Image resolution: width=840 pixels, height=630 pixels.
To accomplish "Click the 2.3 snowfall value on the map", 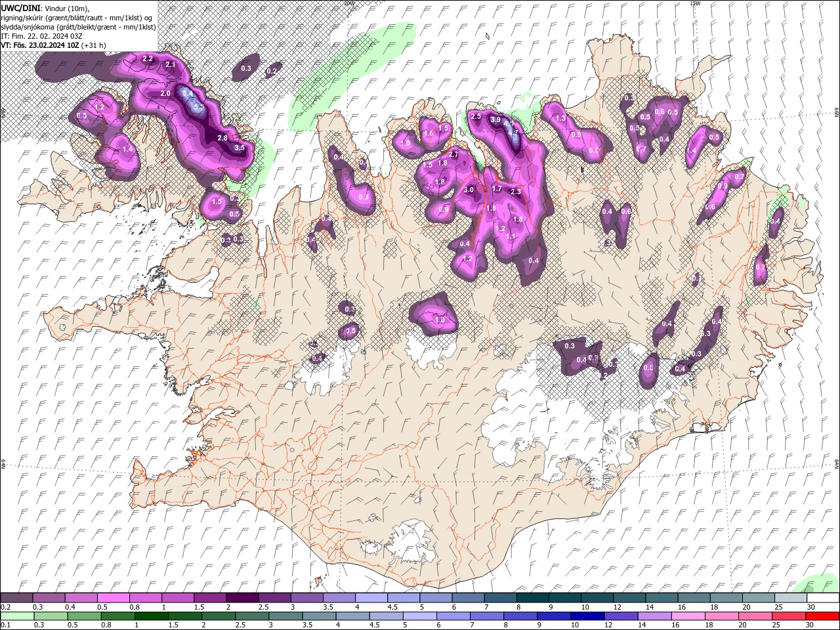I will (x=515, y=192).
